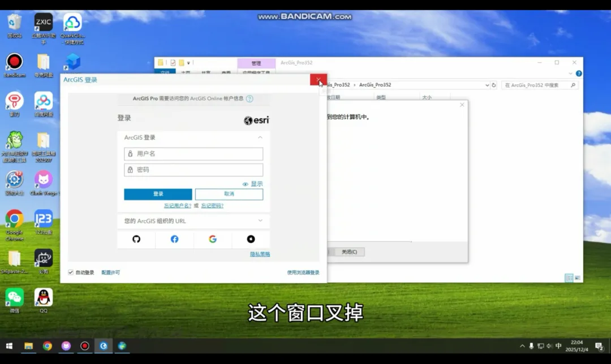Expand the Explorer ribbon chevron
The height and width of the screenshot is (364, 611).
570,73
